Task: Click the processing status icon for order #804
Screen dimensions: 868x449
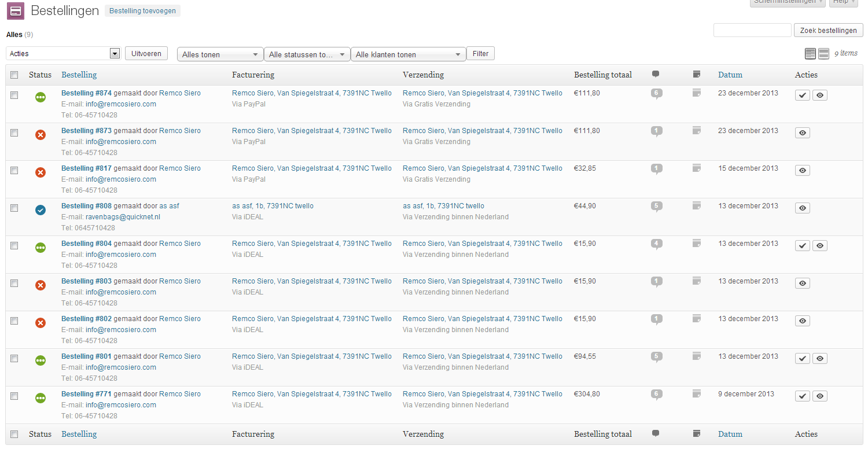Action: click(x=40, y=248)
